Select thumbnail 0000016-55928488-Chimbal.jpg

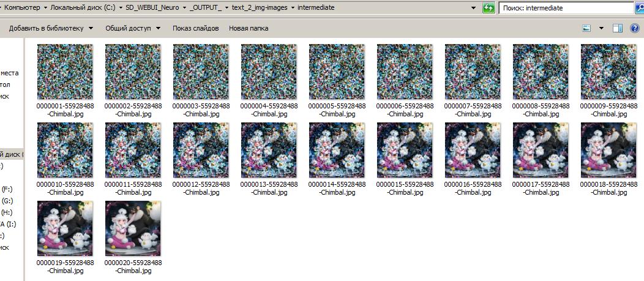coord(473,150)
